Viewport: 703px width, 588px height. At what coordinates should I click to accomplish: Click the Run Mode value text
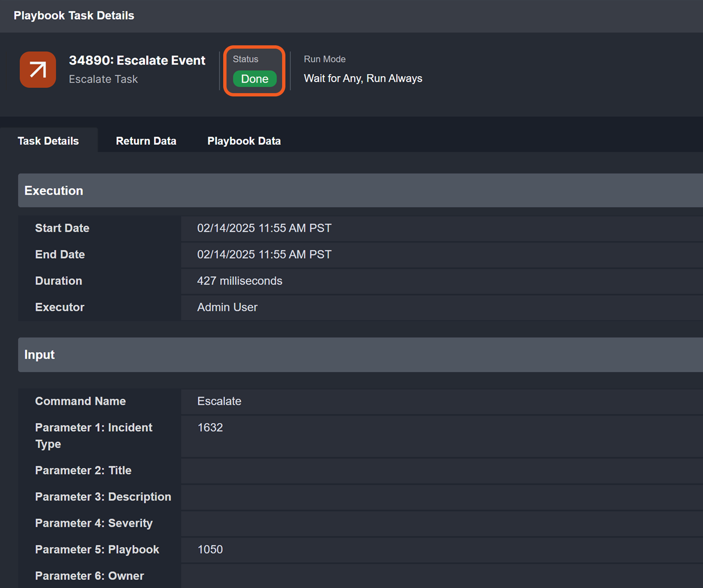pyautogui.click(x=363, y=78)
